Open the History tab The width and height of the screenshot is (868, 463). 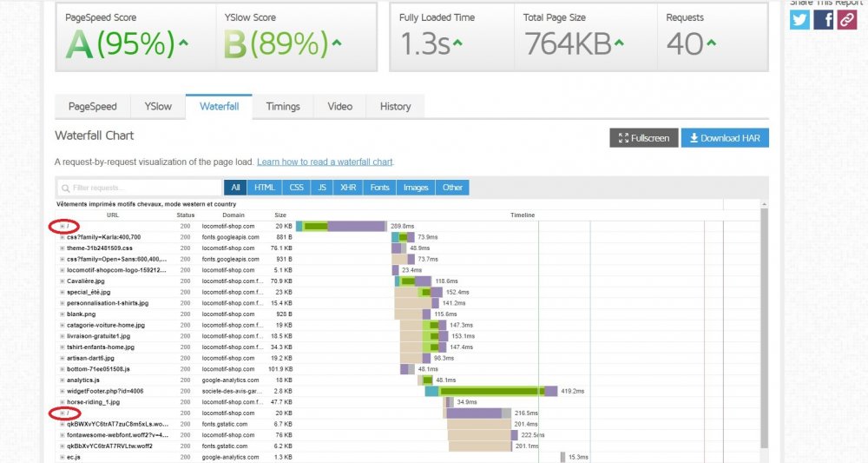pyautogui.click(x=395, y=106)
